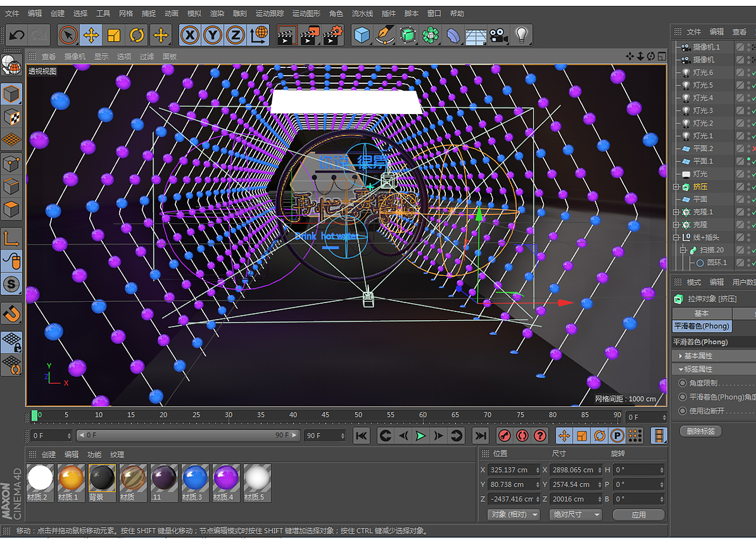
Task: Add a light bulb object from toolbar
Action: click(x=521, y=35)
